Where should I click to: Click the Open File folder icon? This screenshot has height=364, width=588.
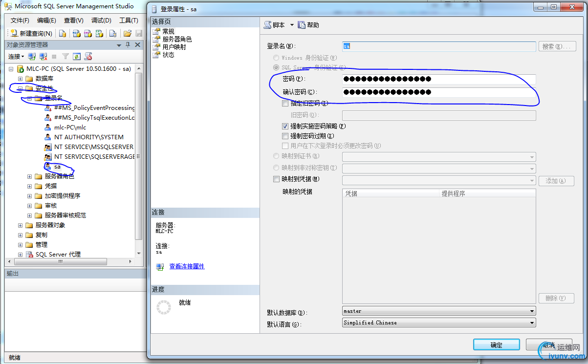(x=127, y=33)
